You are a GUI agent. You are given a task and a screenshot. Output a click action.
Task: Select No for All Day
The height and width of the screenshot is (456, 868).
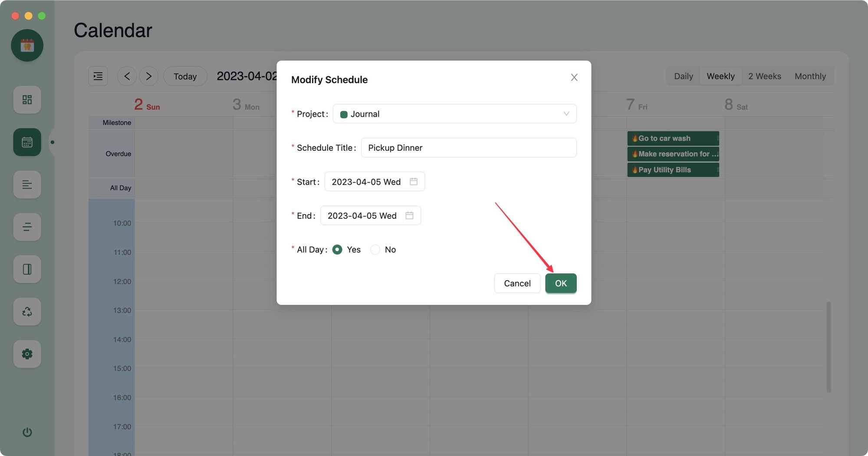pos(375,250)
